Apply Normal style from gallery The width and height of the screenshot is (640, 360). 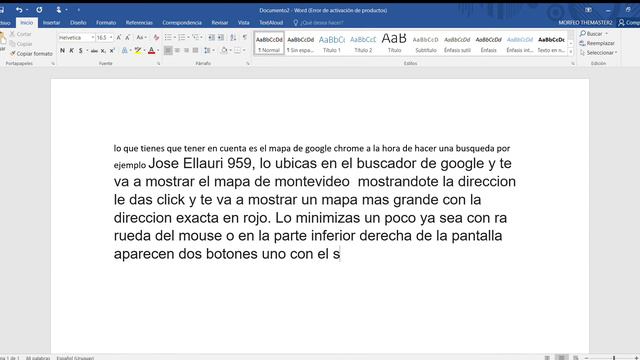pyautogui.click(x=269, y=43)
